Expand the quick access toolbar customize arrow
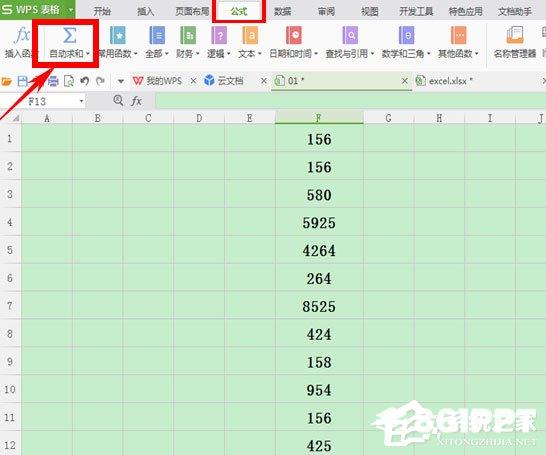Viewport: 546px width, 455px height. [x=121, y=81]
